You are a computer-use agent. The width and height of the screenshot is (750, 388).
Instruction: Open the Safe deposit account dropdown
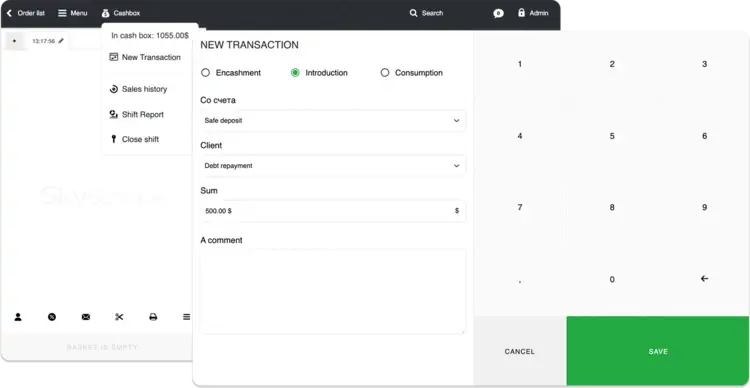click(332, 121)
